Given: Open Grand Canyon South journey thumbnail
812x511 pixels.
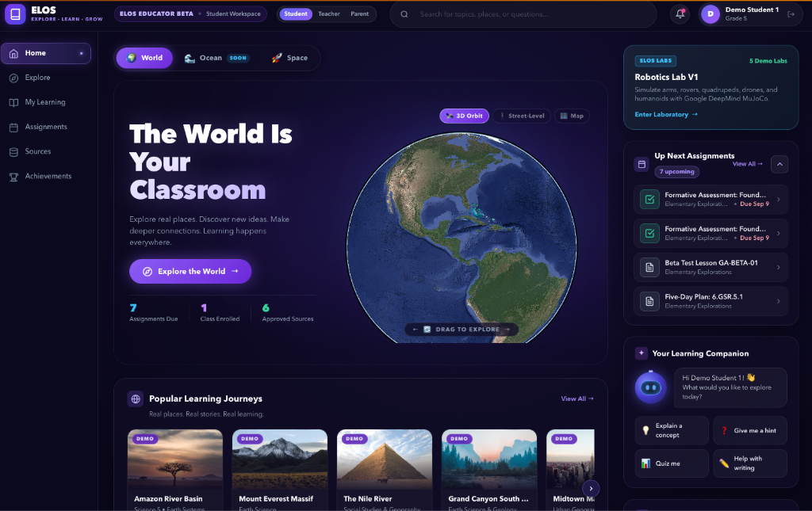Looking at the screenshot, I should tap(489, 460).
